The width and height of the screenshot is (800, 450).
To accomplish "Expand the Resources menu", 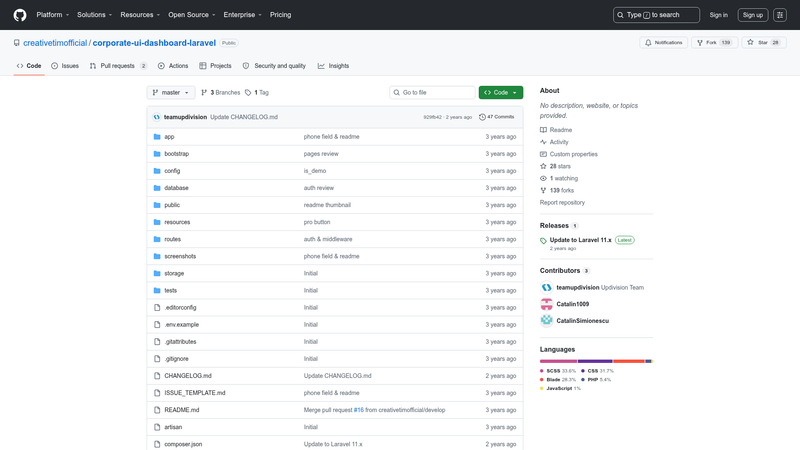I will tap(140, 15).
